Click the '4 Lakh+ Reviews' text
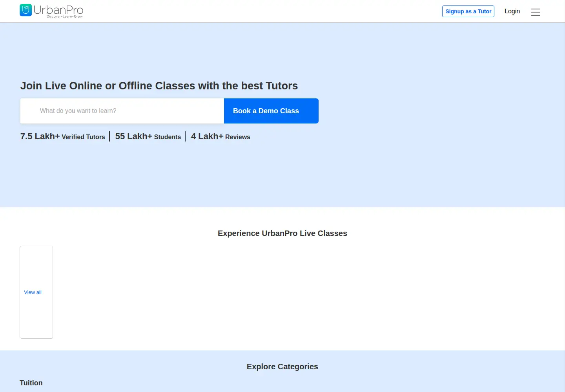The width and height of the screenshot is (565, 392). pyautogui.click(x=221, y=136)
